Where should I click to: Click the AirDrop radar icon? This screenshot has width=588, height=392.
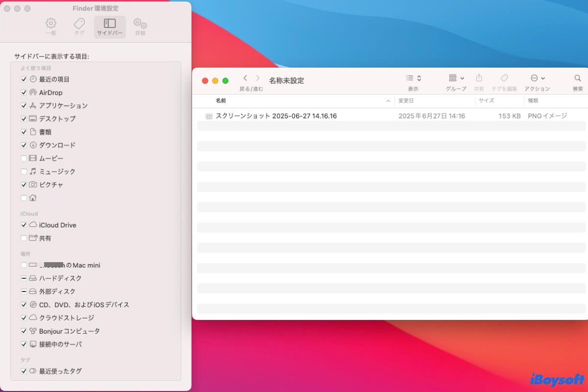[x=33, y=92]
